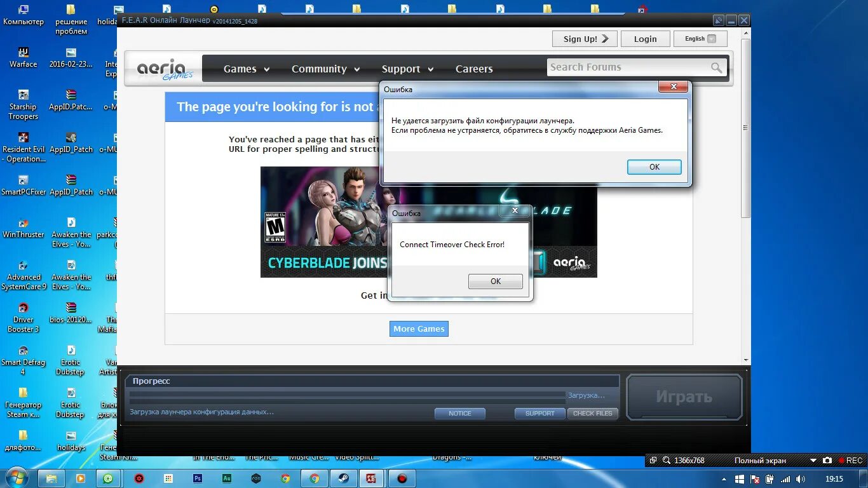Open the Windows Start menu
The height and width of the screenshot is (488, 868).
(x=17, y=477)
